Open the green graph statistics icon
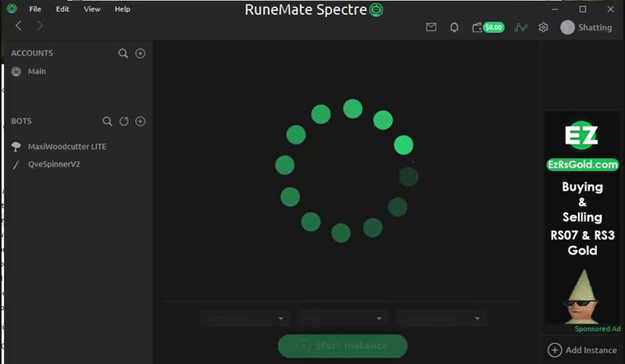 click(x=520, y=27)
